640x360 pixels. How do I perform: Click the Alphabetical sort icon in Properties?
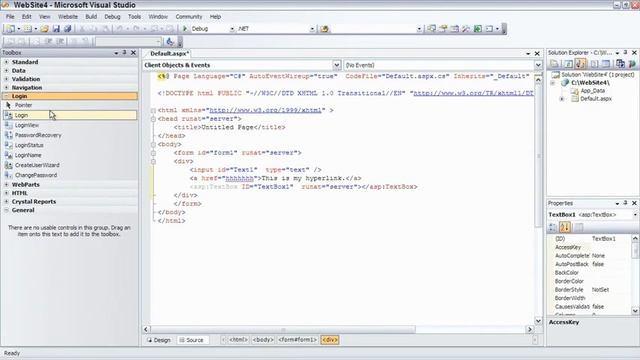coord(565,227)
